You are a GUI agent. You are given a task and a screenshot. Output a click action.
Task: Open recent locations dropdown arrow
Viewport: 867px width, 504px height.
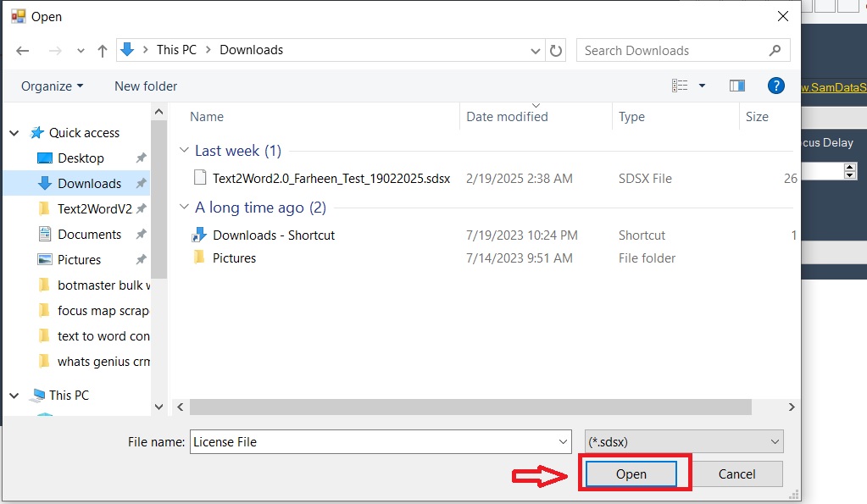coord(81,51)
